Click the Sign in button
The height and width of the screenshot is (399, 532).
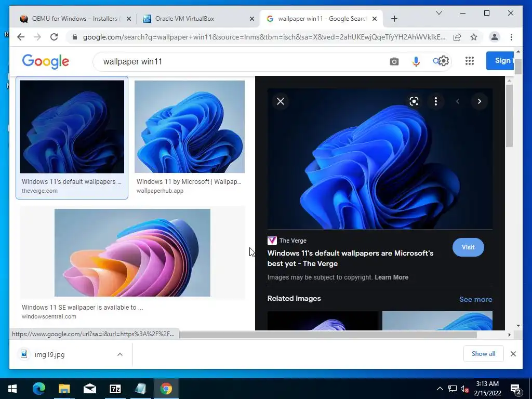click(501, 61)
